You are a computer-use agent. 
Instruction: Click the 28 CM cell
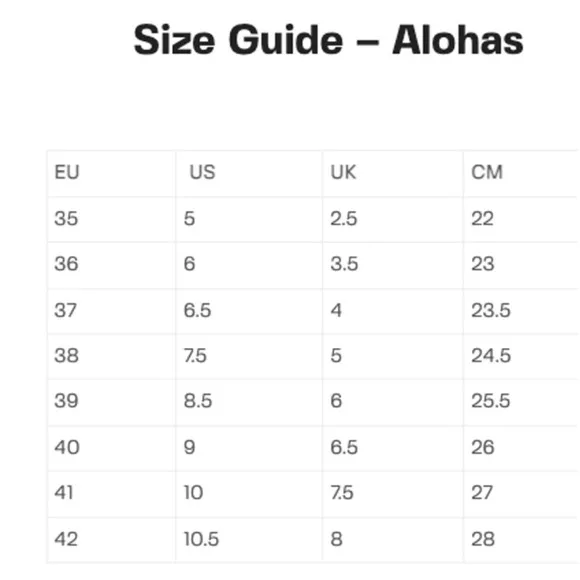[522, 540]
